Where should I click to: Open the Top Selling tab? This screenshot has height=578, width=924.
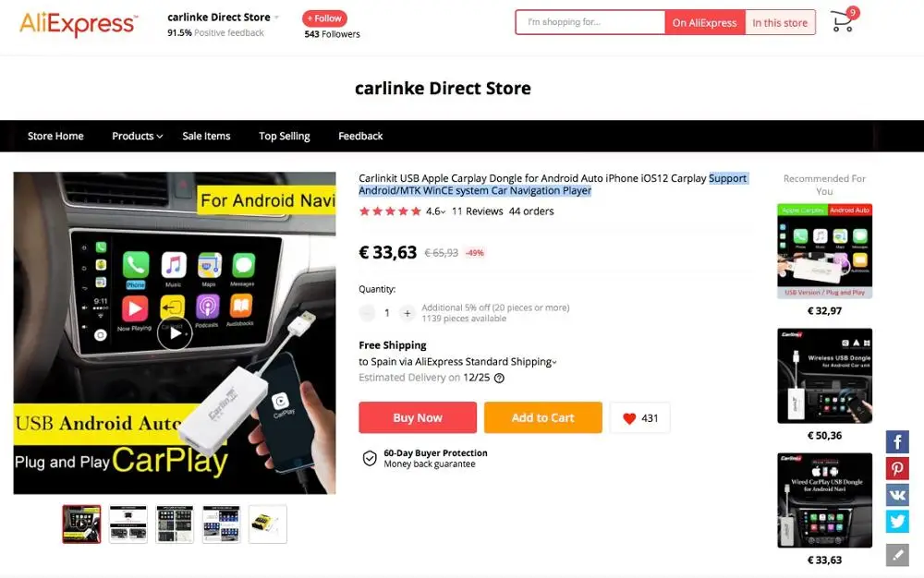284,136
